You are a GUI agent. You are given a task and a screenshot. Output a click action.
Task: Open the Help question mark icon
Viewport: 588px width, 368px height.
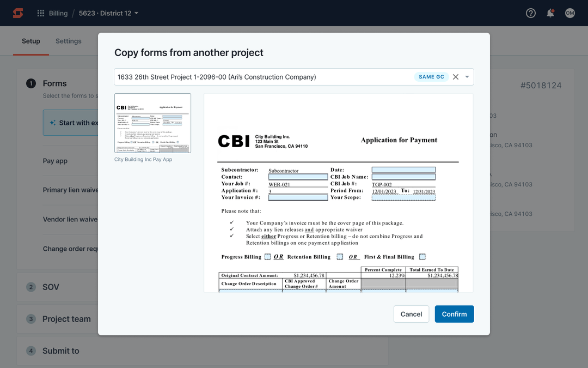point(530,13)
